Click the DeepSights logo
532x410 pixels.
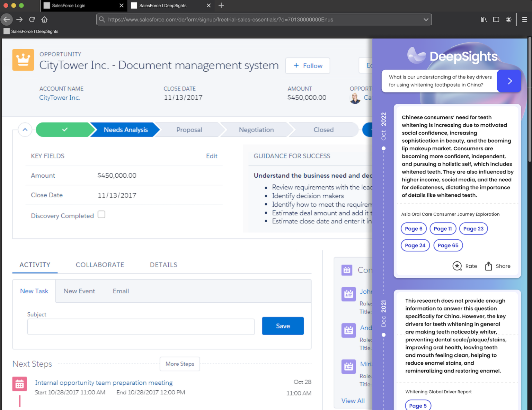(453, 55)
